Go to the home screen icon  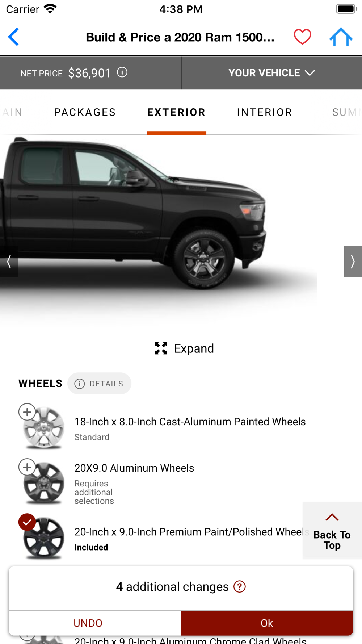click(341, 37)
